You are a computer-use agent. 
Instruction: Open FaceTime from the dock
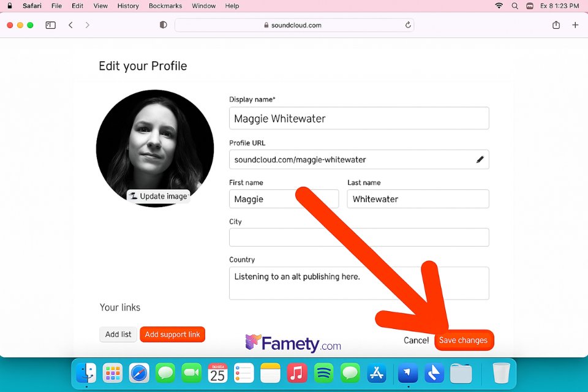pos(191,373)
